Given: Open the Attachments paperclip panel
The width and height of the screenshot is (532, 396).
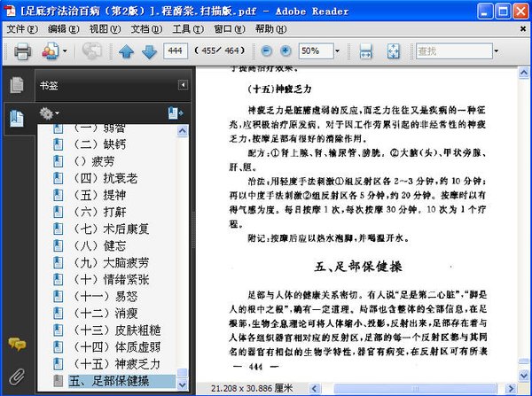Looking at the screenshot, I should [17, 377].
